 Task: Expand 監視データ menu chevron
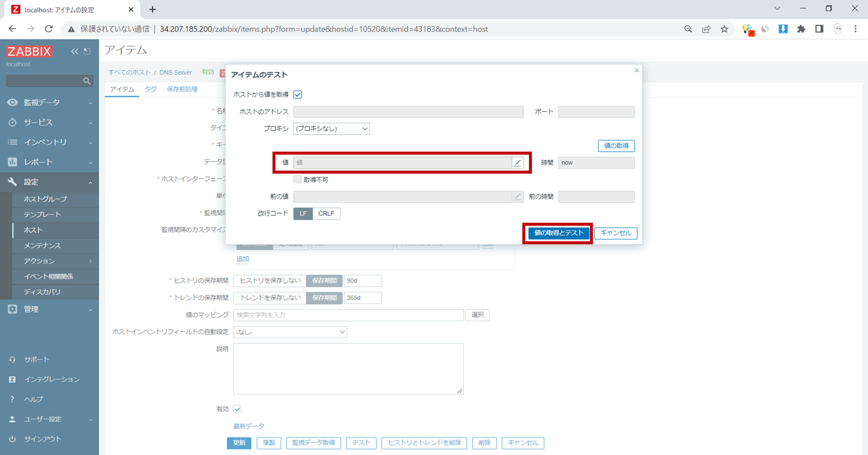coord(90,103)
